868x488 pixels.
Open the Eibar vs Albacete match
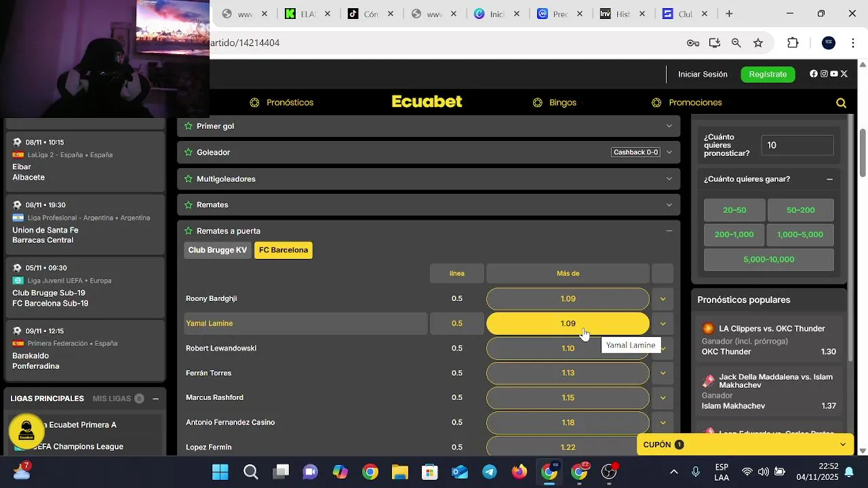coord(85,161)
